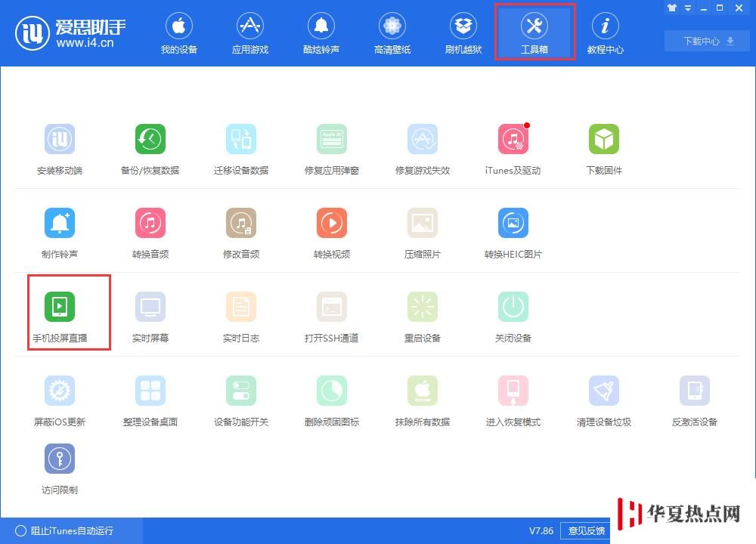The image size is (756, 544).
Task: Open 备份/恢复数据 tool
Action: 150,150
